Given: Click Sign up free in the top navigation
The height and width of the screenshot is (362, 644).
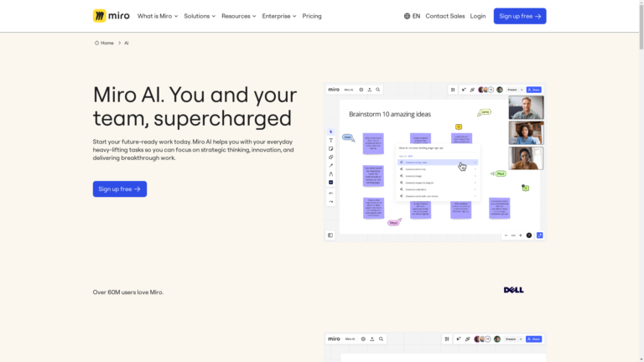Looking at the screenshot, I should [x=520, y=16].
